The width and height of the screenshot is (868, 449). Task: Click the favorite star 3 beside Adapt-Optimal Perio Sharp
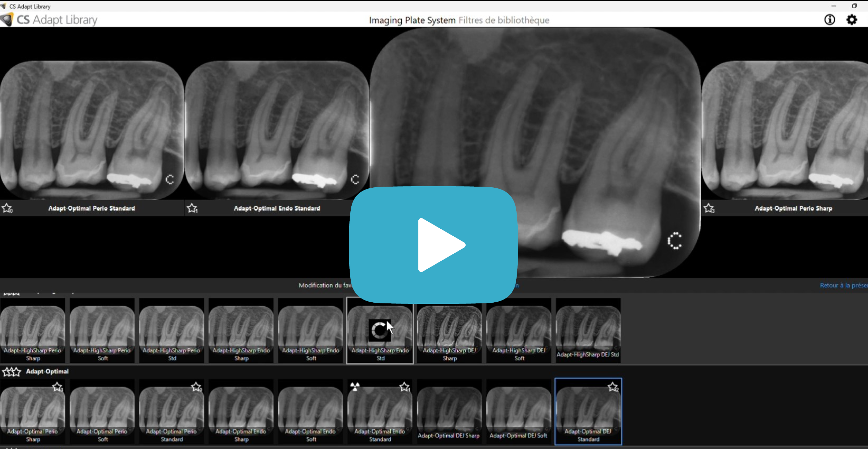(x=709, y=208)
